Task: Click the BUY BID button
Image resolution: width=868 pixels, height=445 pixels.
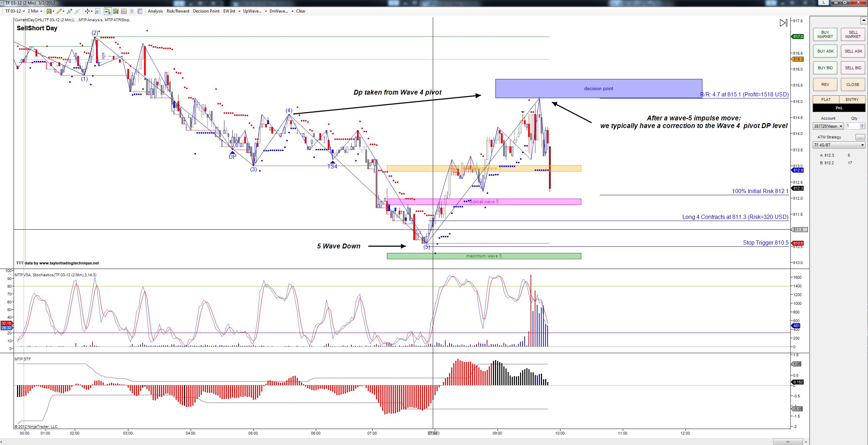Action: pos(825,68)
